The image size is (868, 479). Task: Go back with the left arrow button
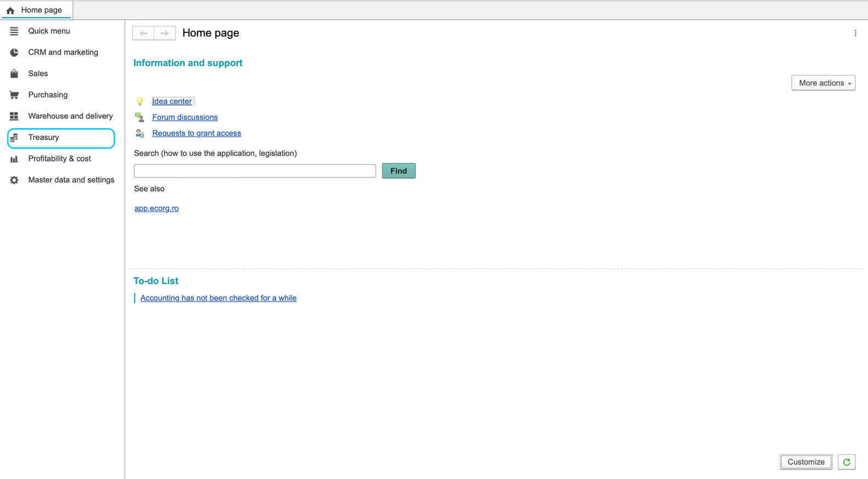click(x=143, y=33)
